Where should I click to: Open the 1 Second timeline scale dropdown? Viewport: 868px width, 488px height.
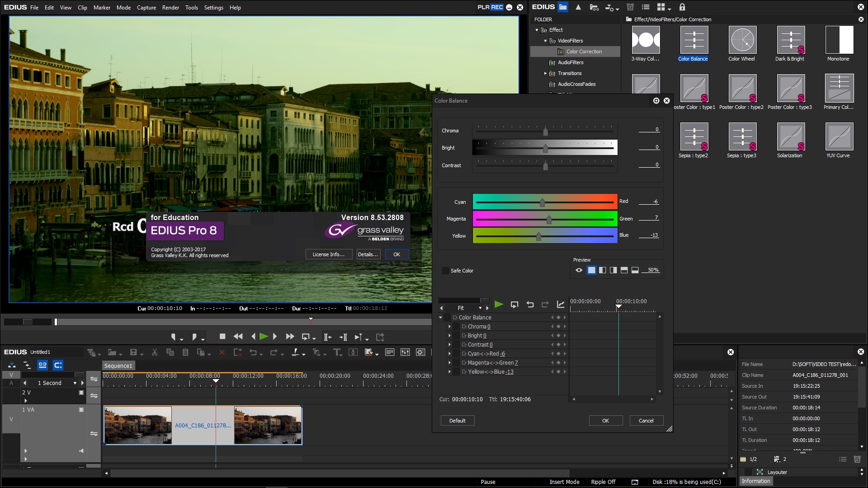click(75, 383)
